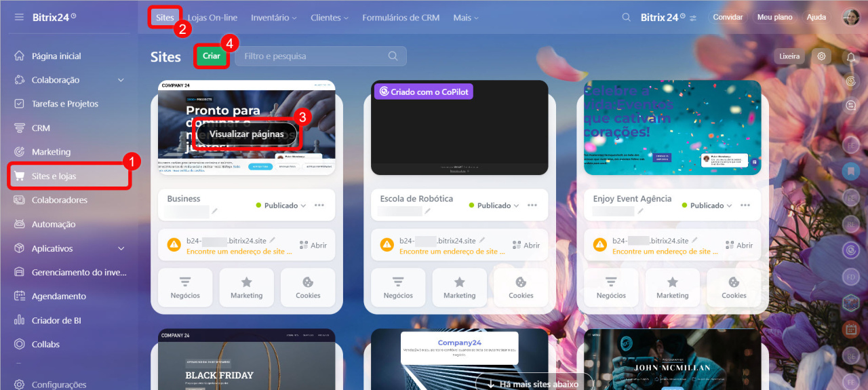This screenshot has height=390, width=868.
Task: Open the Black Friday site thumbnail
Action: coord(247,359)
